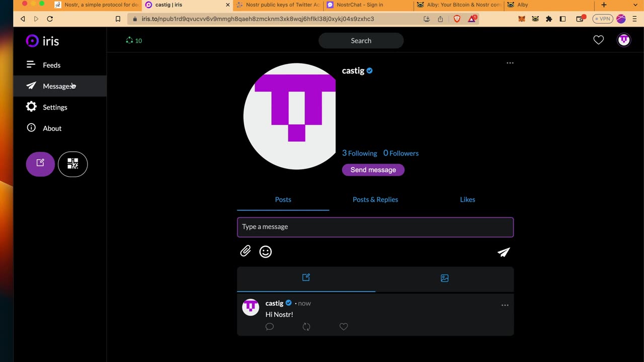Reload the page with refresh icon
Screen dimensions: 644x362
pyautogui.click(x=50, y=19)
